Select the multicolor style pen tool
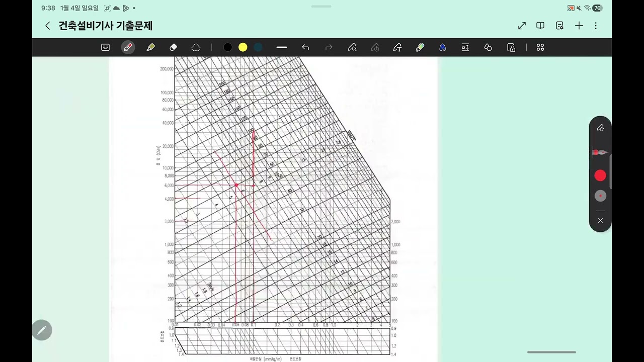 coord(420,47)
